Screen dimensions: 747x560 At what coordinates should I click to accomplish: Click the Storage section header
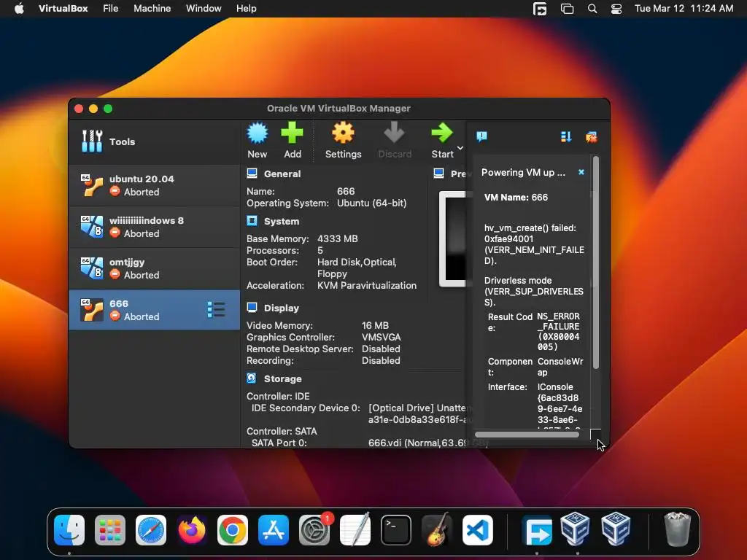[x=282, y=378]
